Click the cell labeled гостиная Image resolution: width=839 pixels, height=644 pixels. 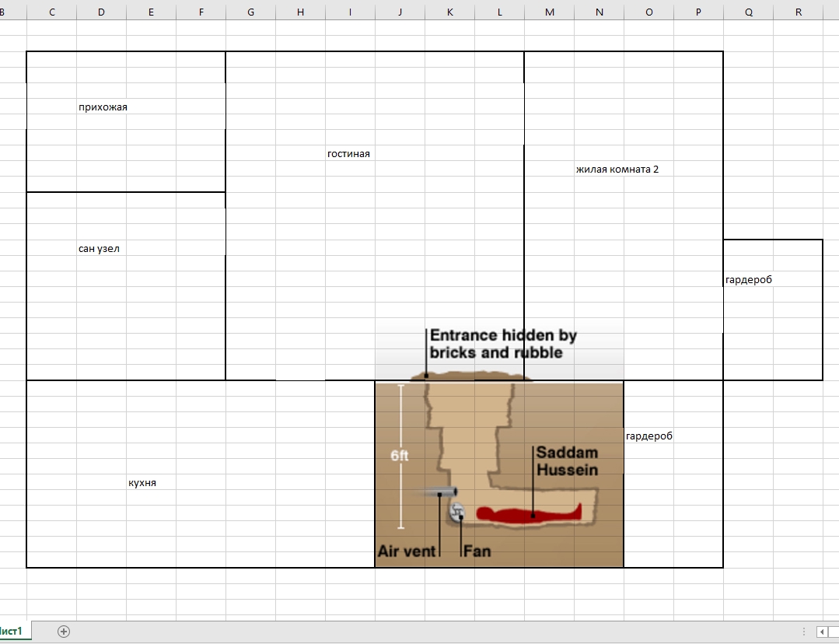click(x=351, y=154)
